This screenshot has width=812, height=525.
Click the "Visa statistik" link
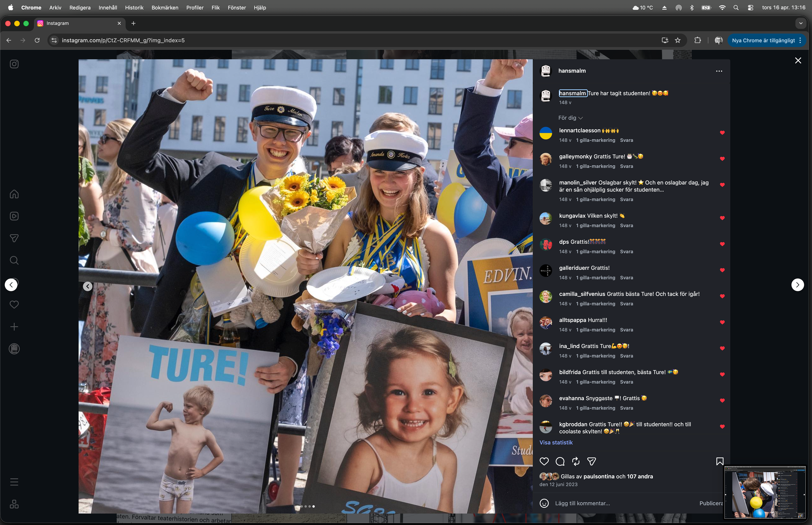556,443
